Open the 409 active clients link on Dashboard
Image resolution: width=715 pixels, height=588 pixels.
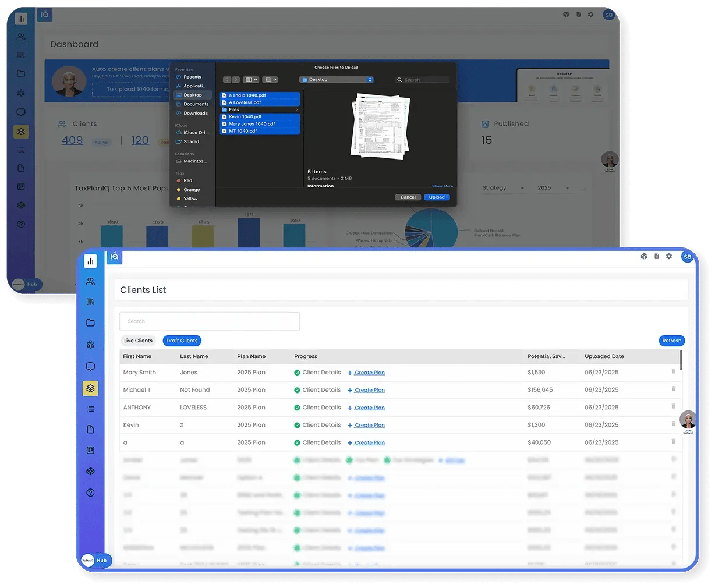pyautogui.click(x=72, y=140)
